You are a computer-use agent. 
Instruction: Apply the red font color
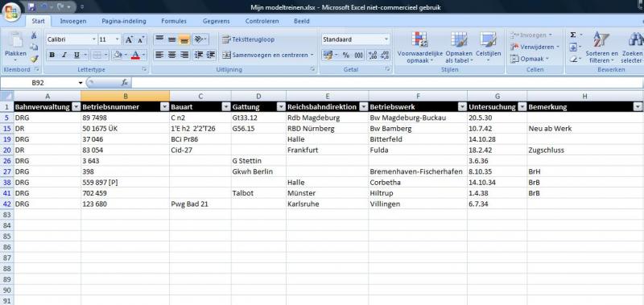(135, 55)
